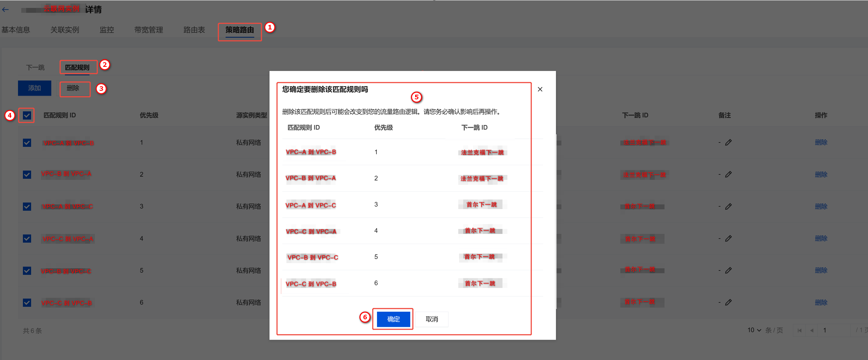Toggle the select-all checkbox in table header

tap(27, 116)
